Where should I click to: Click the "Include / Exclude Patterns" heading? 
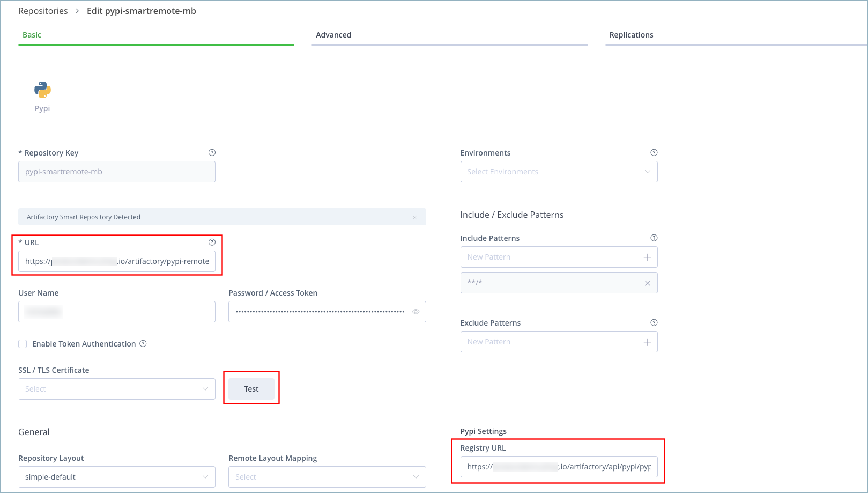click(x=511, y=215)
